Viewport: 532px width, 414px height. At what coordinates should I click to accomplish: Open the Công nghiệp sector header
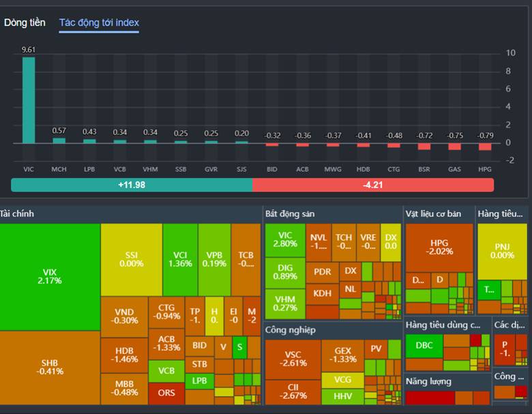[291, 330]
